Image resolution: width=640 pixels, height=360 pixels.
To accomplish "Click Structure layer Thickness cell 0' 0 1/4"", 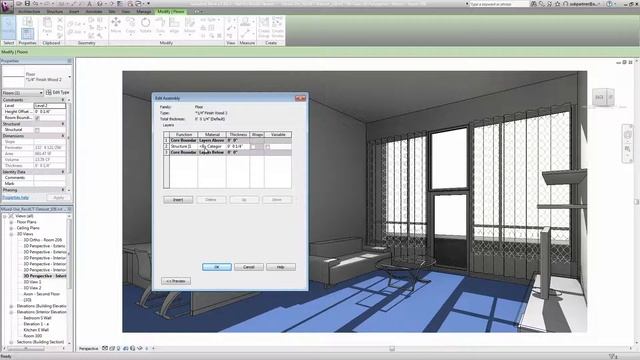I will click(x=238, y=146).
